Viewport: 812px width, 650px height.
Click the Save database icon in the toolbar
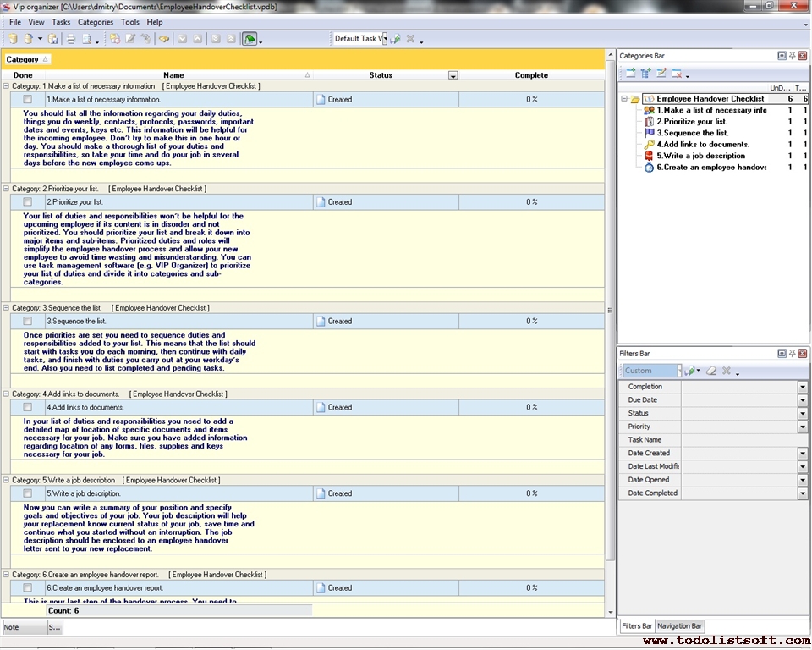(x=52, y=39)
